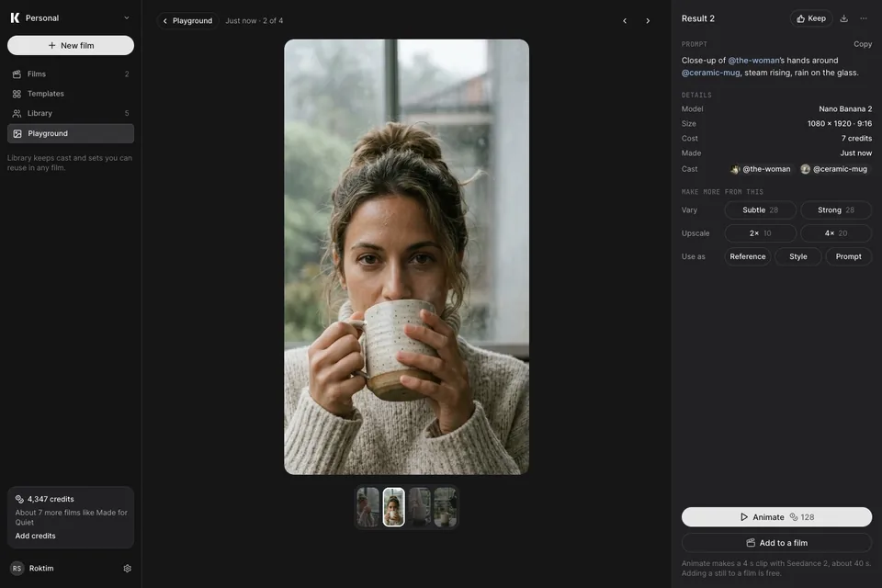The width and height of the screenshot is (882, 588).
Task: Click the @ceramic-mug cast chip
Action: point(834,169)
